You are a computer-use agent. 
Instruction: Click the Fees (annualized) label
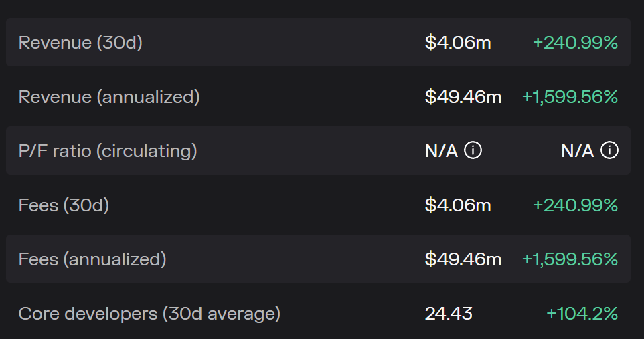pyautogui.click(x=92, y=259)
